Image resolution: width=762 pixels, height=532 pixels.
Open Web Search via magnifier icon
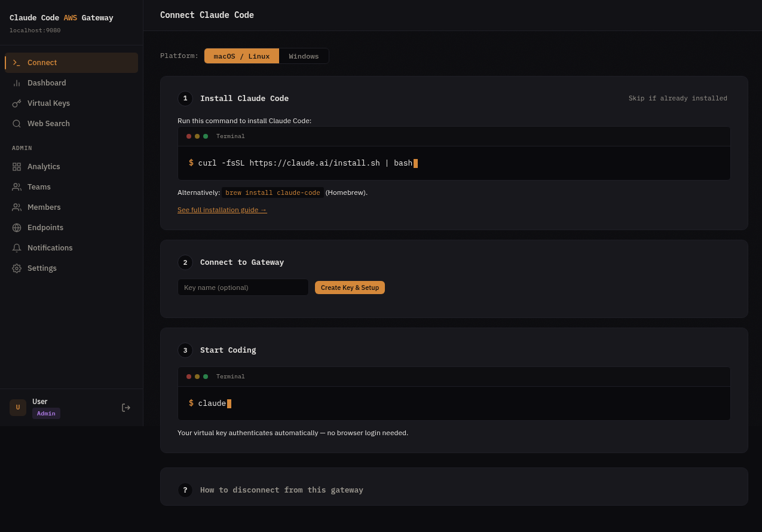pyautogui.click(x=17, y=123)
